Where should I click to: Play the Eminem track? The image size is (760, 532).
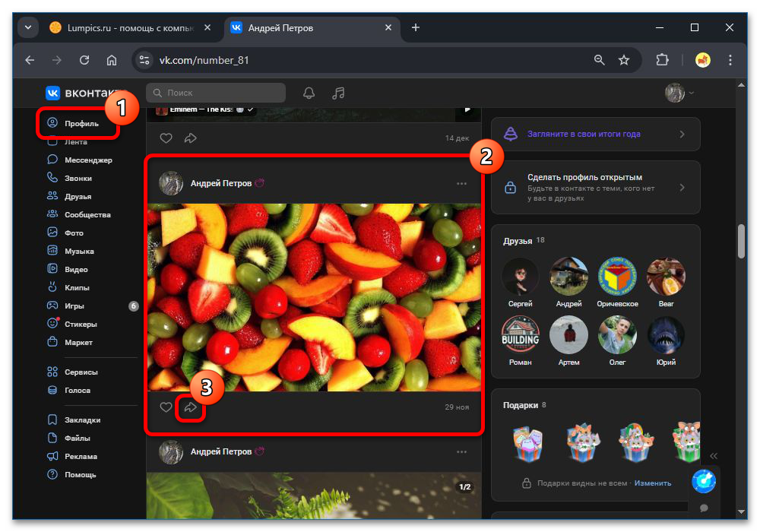click(x=467, y=109)
